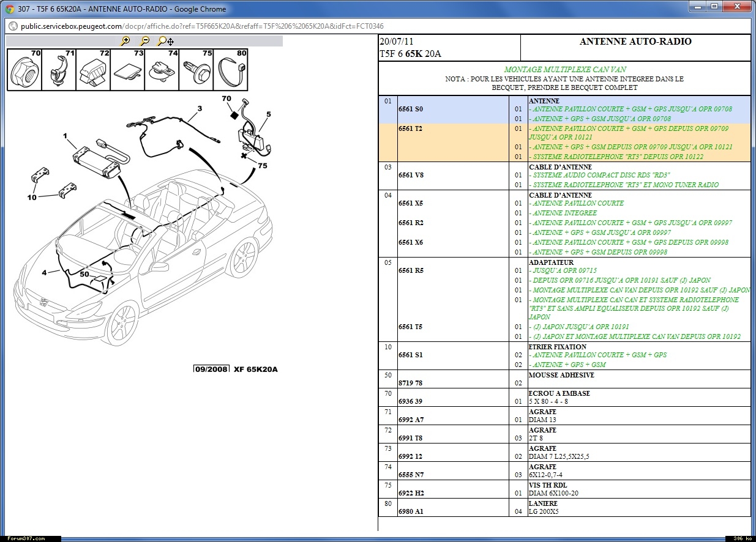Click part reference 6561 S0

click(411, 109)
